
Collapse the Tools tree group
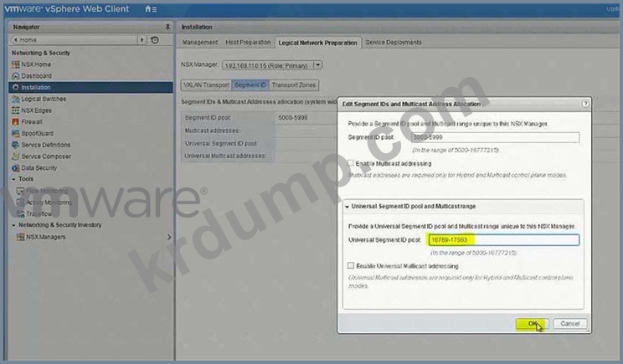pos(13,179)
